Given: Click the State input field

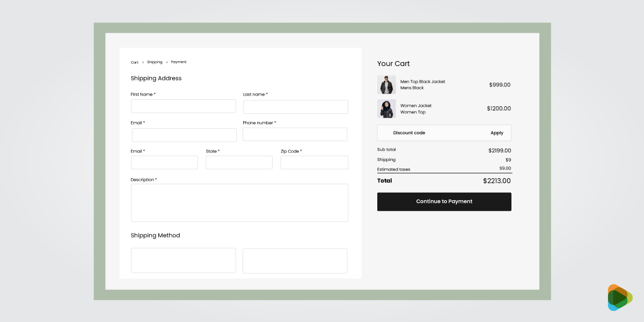Looking at the screenshot, I should (x=239, y=163).
